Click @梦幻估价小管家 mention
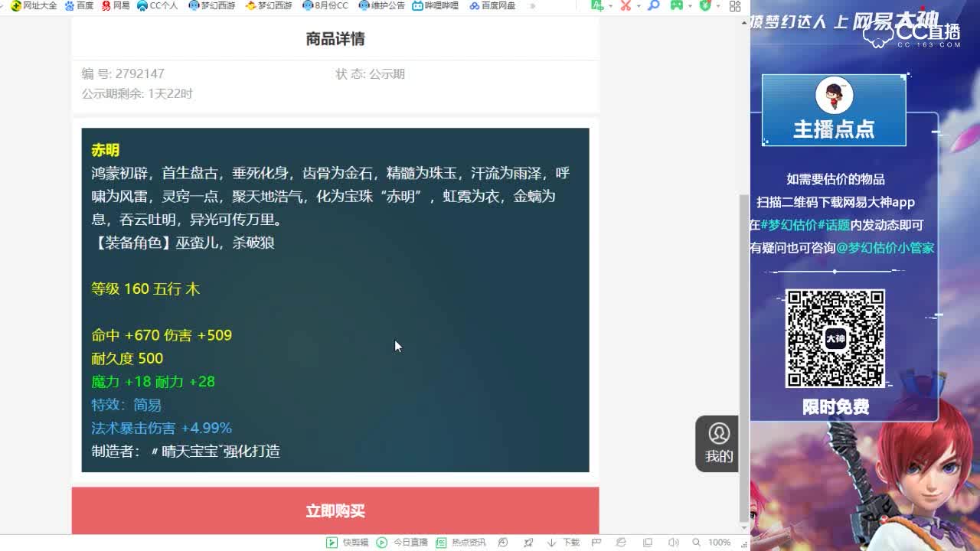 click(885, 248)
